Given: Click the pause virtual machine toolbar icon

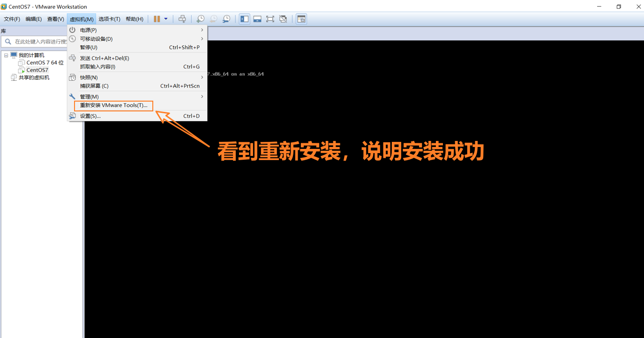Looking at the screenshot, I should pos(157,19).
